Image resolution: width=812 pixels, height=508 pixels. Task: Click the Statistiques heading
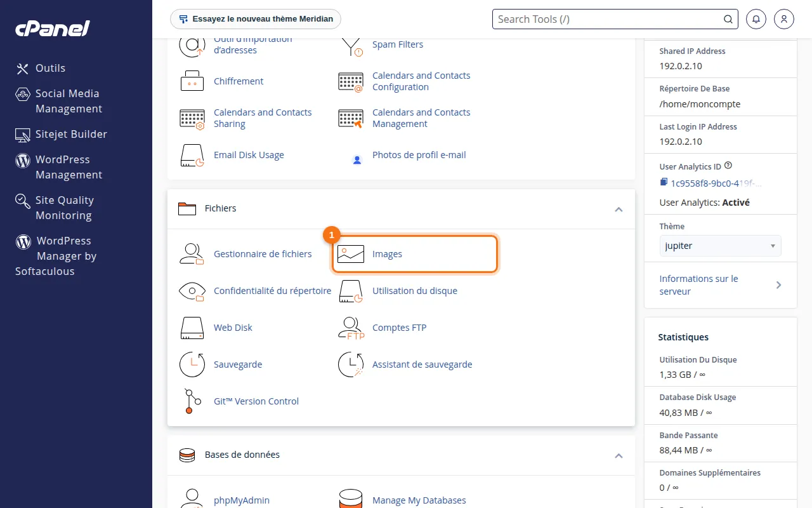coord(683,337)
